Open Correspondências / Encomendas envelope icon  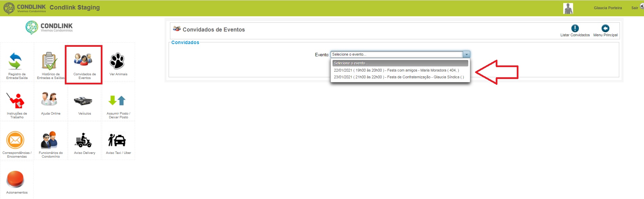coord(15,140)
